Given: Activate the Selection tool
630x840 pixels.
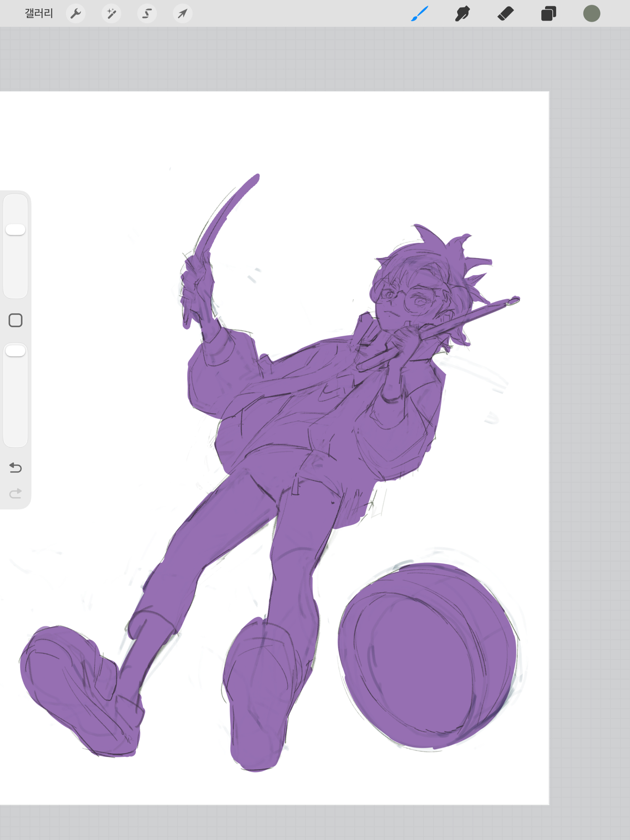Looking at the screenshot, I should click(147, 13).
